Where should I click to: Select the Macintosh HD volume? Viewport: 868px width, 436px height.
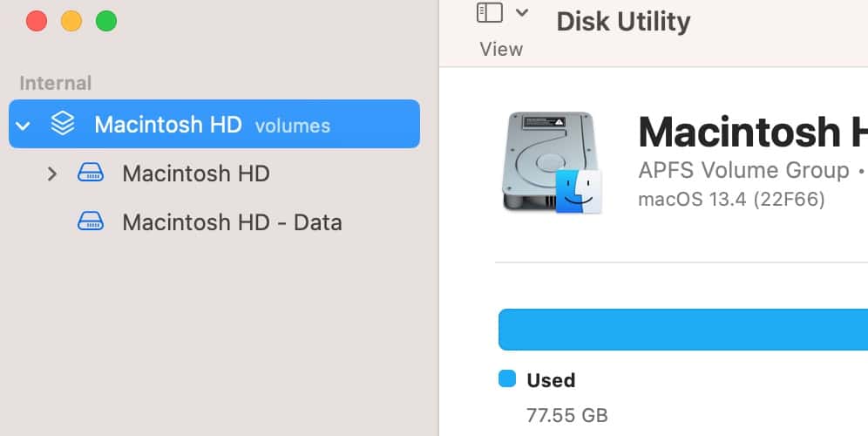tap(196, 174)
